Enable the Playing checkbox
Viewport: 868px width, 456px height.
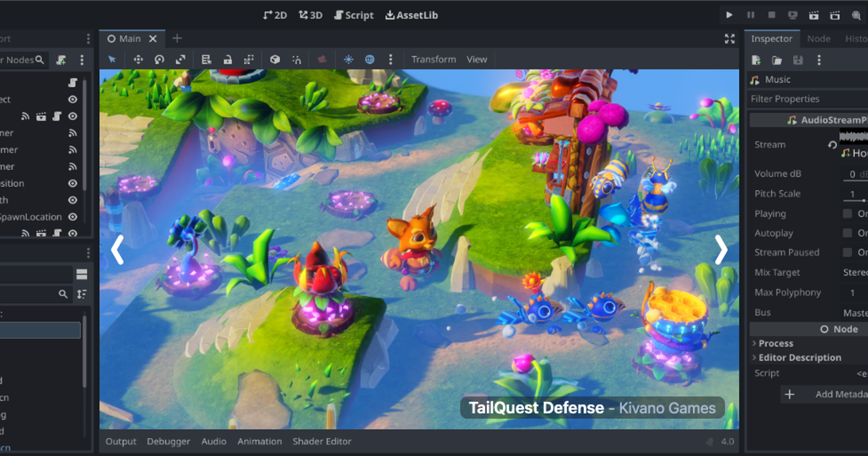847,214
